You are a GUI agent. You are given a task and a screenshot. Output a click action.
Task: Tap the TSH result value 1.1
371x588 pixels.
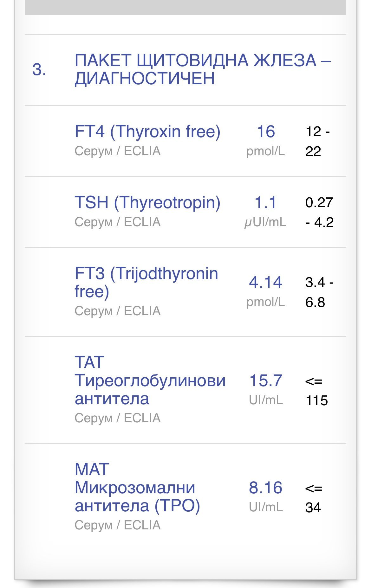(x=266, y=202)
